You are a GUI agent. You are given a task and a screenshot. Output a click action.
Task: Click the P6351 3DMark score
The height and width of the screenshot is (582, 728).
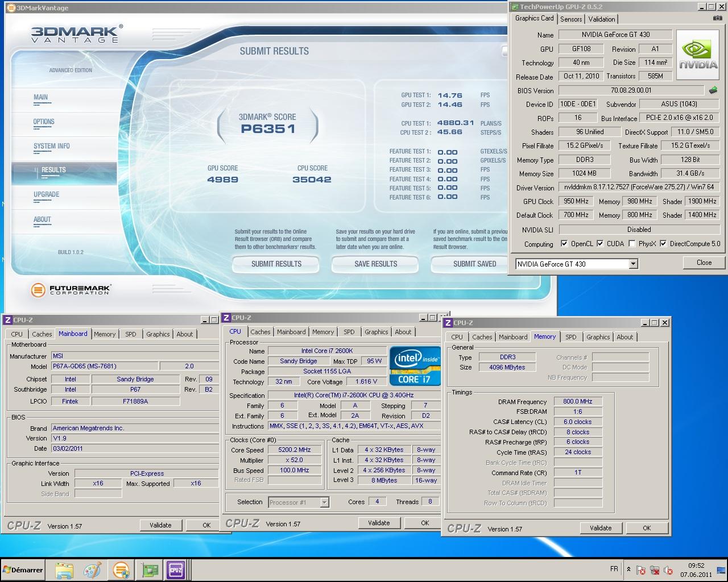(268, 129)
